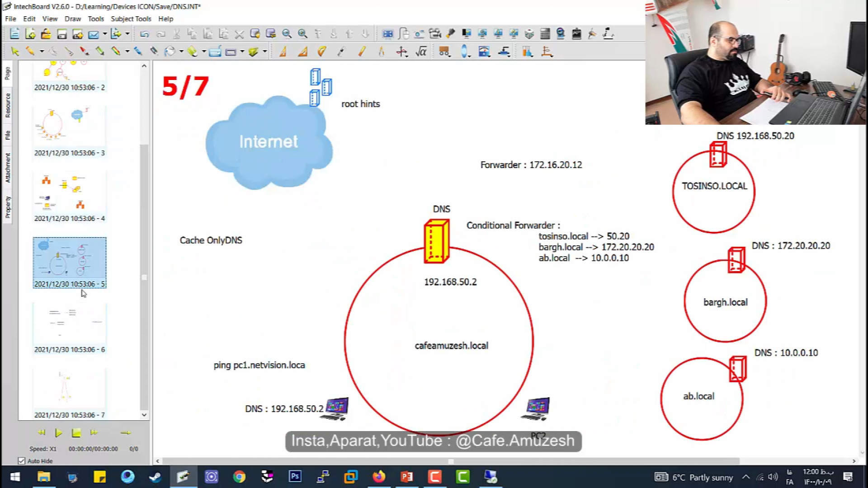The width and height of the screenshot is (868, 488).
Task: Open the Help menu
Action: [165, 19]
